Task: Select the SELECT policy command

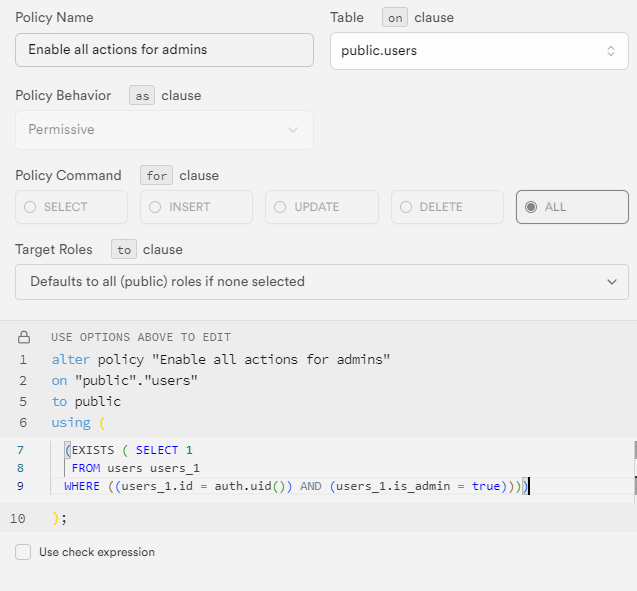Action: [72, 207]
